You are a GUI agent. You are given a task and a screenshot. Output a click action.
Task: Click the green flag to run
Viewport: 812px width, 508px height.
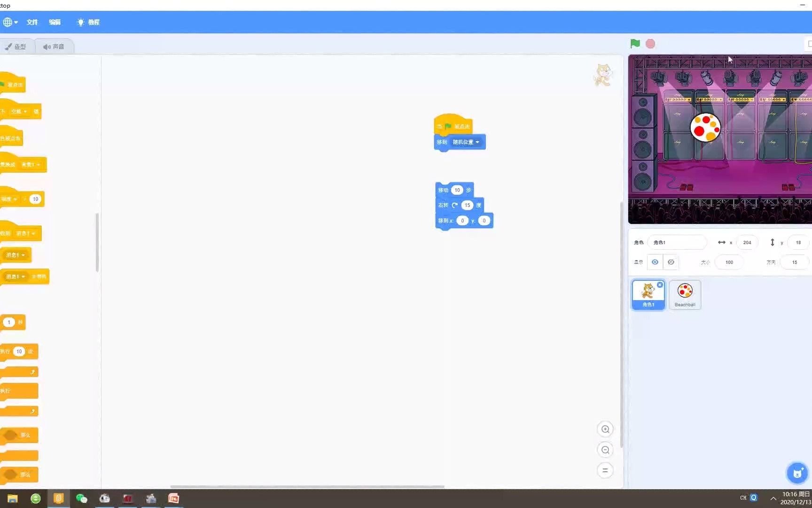[x=635, y=44]
